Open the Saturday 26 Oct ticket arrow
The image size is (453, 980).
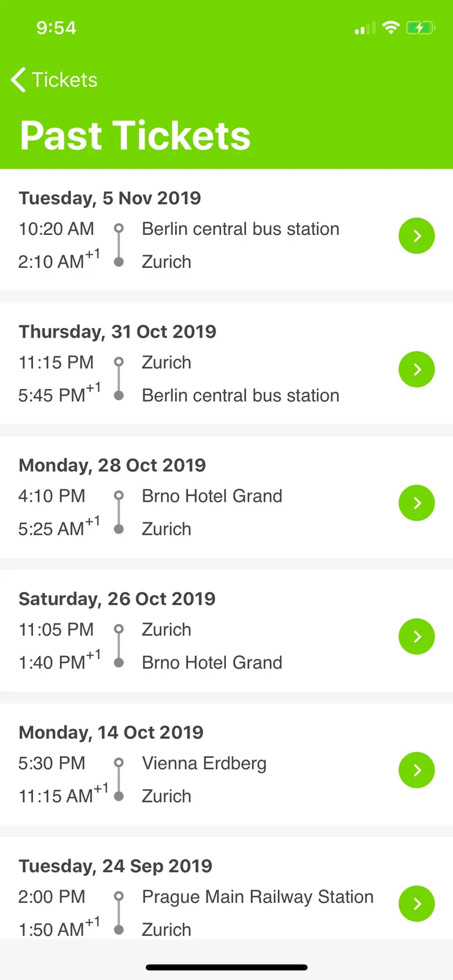point(416,636)
